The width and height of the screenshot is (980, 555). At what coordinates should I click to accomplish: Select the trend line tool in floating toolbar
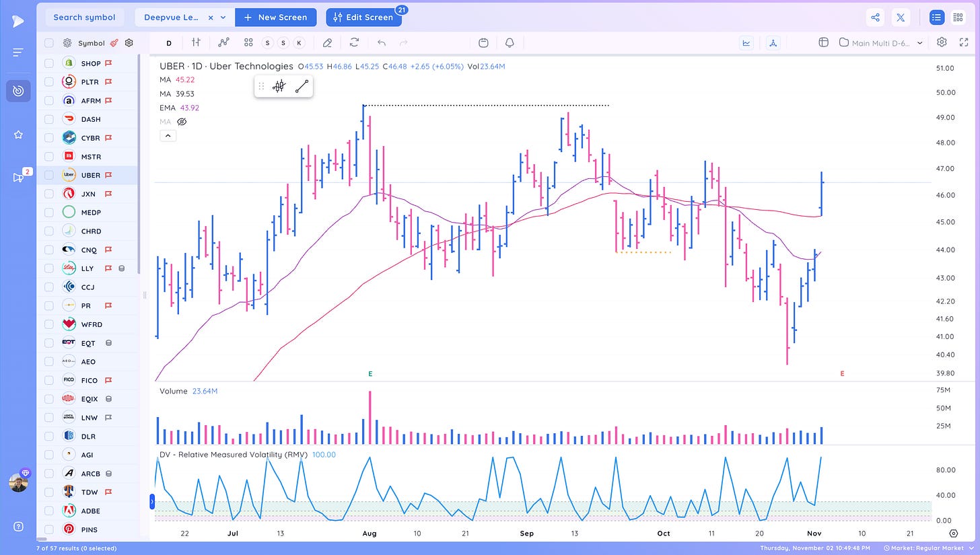click(302, 86)
